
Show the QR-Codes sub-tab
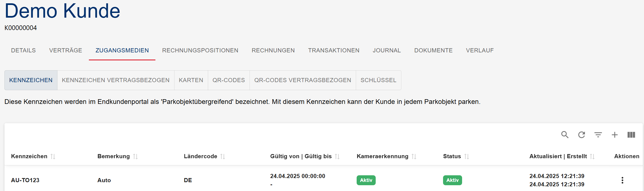click(x=229, y=80)
